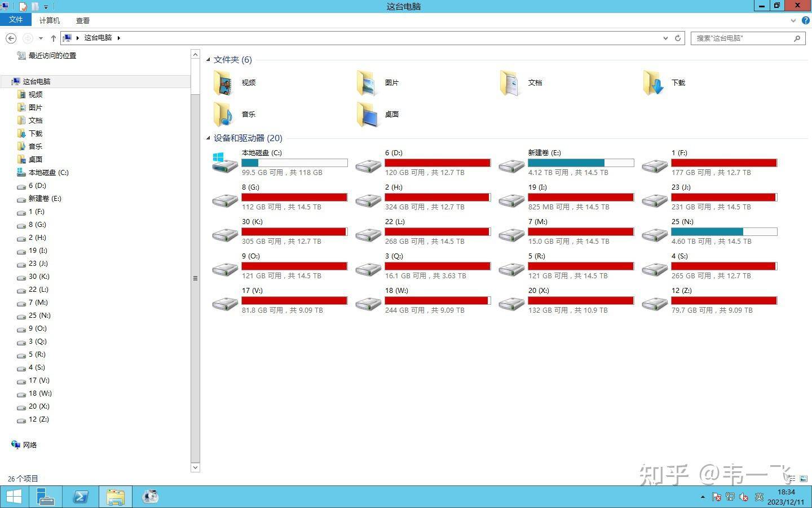Select the 下载 folder icon

tap(653, 82)
